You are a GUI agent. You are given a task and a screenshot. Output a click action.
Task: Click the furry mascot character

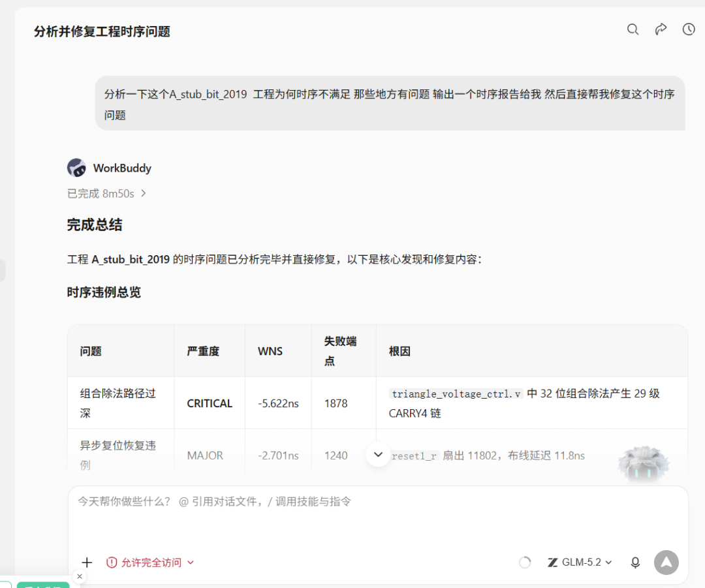click(x=644, y=465)
